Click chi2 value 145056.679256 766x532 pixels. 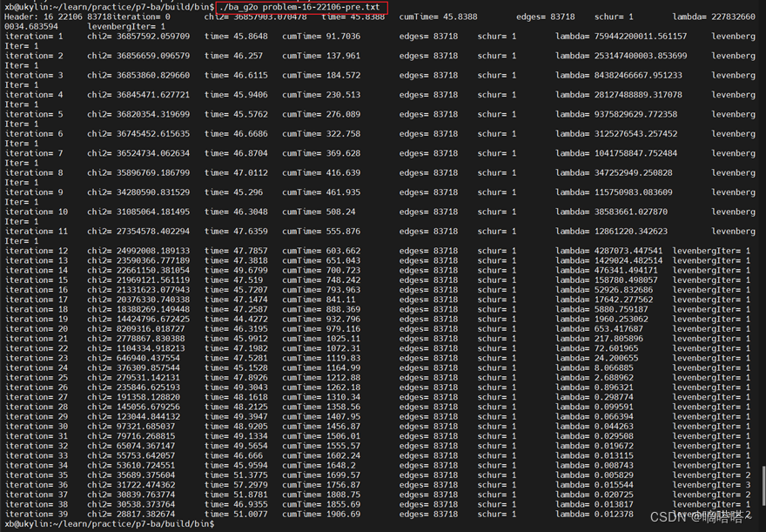pos(148,407)
